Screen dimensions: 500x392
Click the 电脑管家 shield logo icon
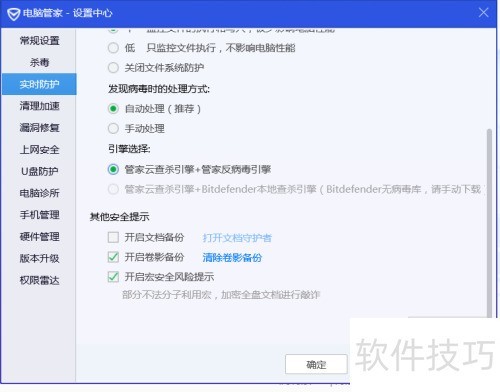14,14
